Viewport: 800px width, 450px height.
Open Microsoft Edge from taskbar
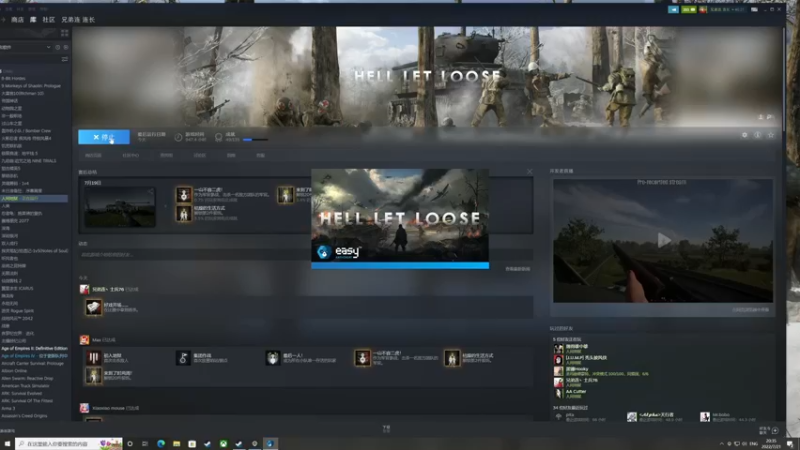click(161, 444)
